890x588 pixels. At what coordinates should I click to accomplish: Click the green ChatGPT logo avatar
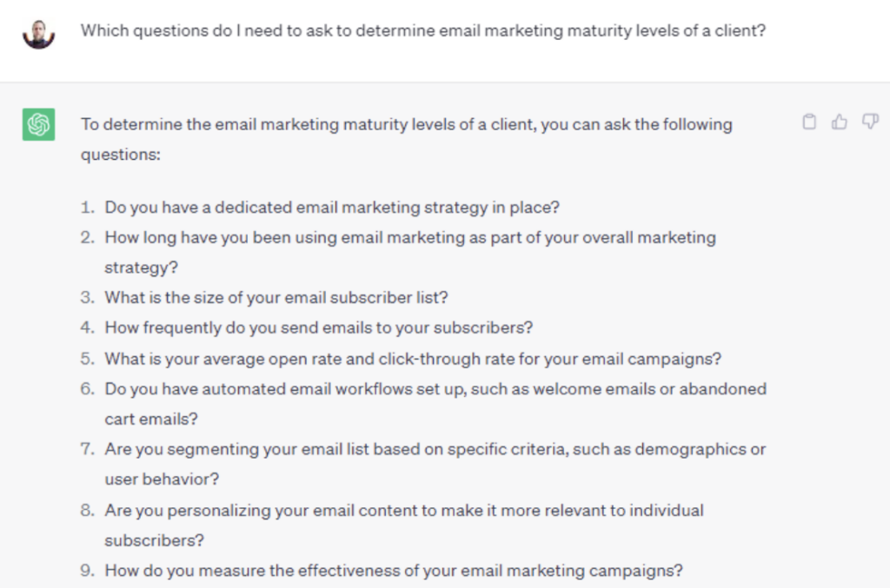click(x=38, y=124)
